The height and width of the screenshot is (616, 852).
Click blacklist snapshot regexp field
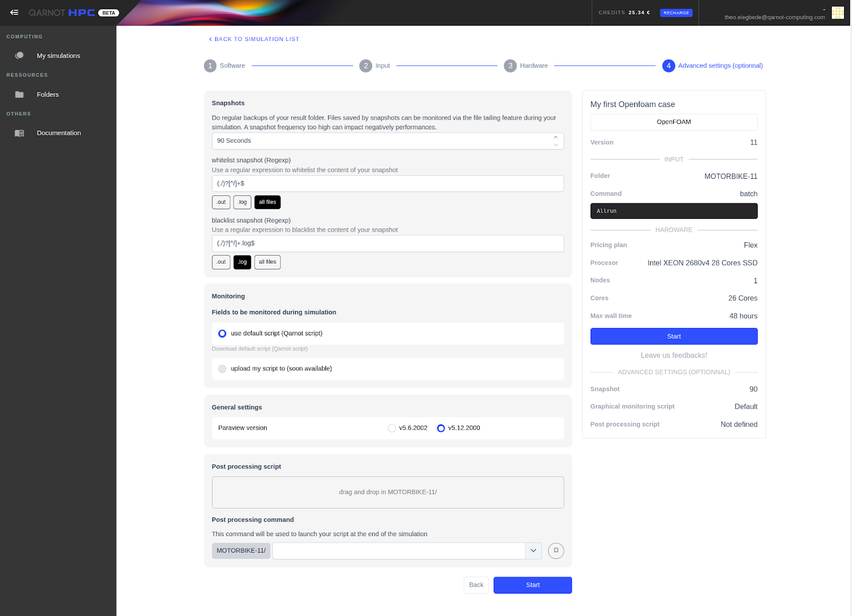click(x=388, y=243)
